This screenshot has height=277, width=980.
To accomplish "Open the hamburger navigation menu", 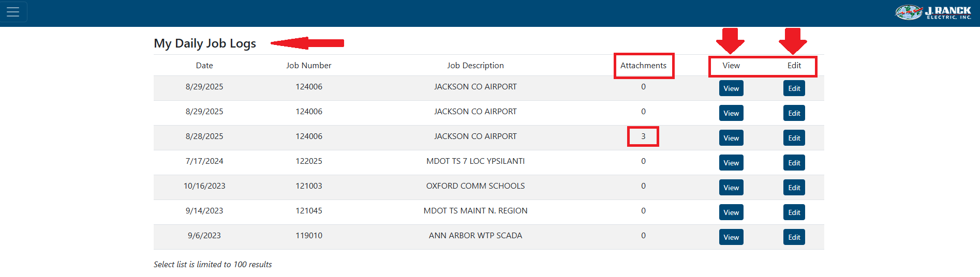I will pyautogui.click(x=13, y=12).
